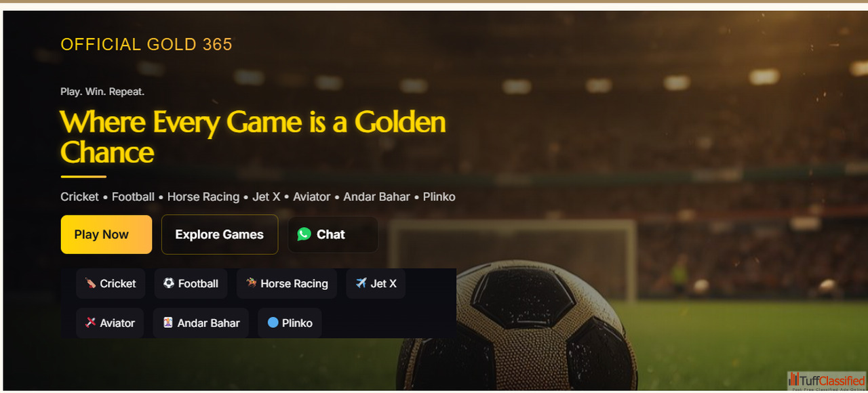Click the green WhatsApp icon
This screenshot has width=868, height=393.
point(304,234)
